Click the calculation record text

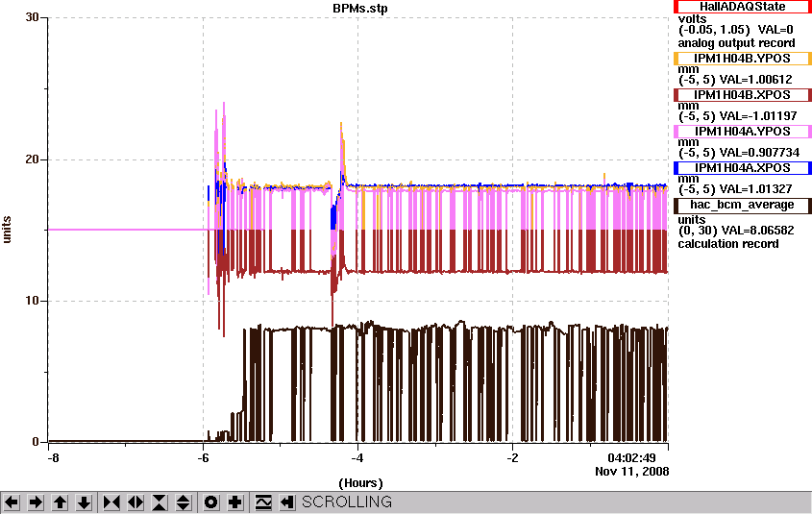[728, 244]
